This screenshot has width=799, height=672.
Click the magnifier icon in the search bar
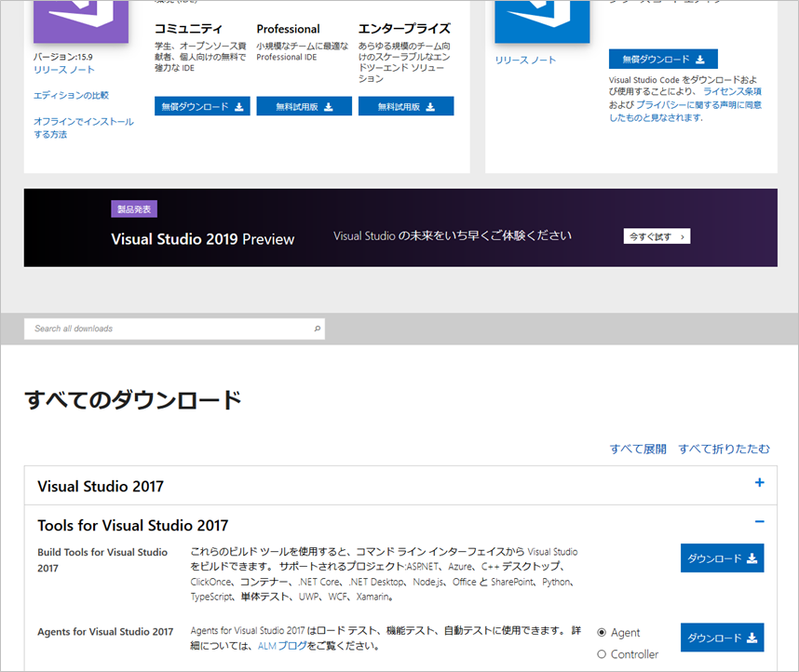tap(315, 329)
